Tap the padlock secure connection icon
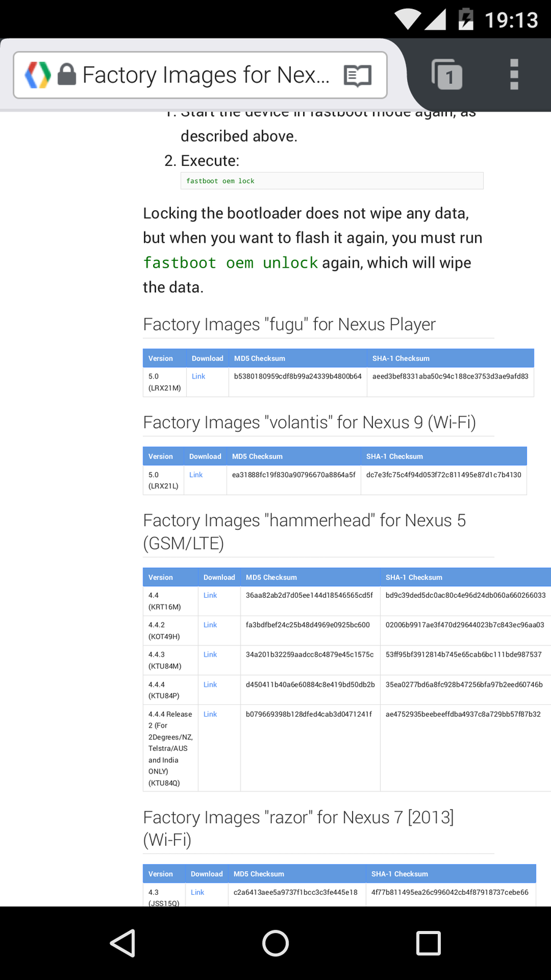Image resolution: width=551 pixels, height=980 pixels. pos(67,75)
